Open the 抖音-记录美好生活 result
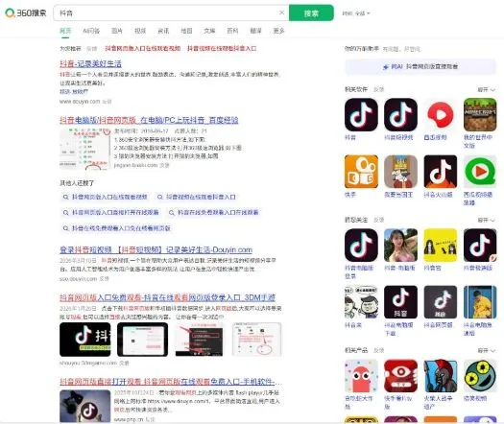 pos(90,63)
